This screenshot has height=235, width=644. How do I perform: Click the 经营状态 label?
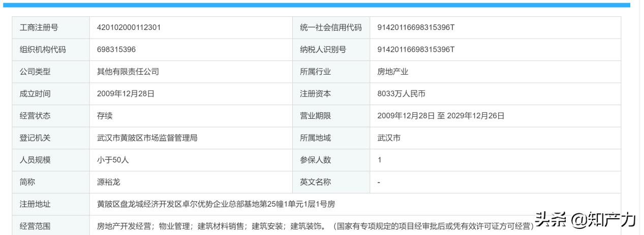[x=35, y=116]
